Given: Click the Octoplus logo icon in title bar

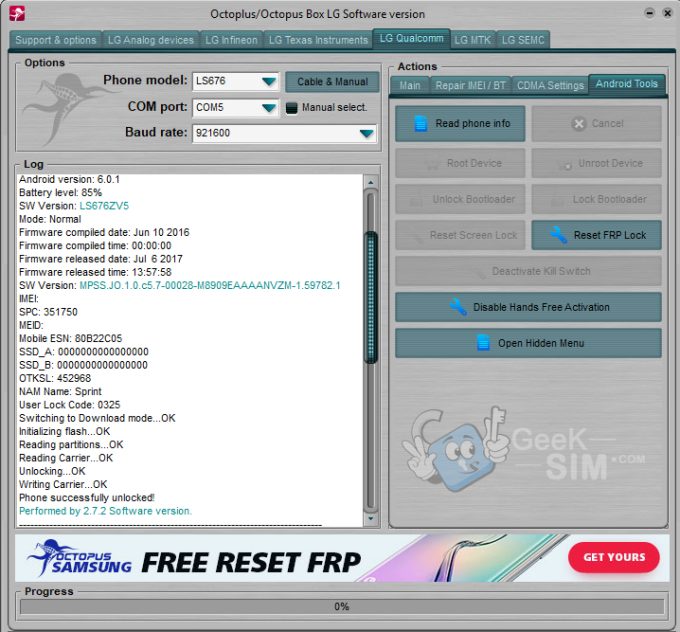Looking at the screenshot, I should click(x=17, y=13).
